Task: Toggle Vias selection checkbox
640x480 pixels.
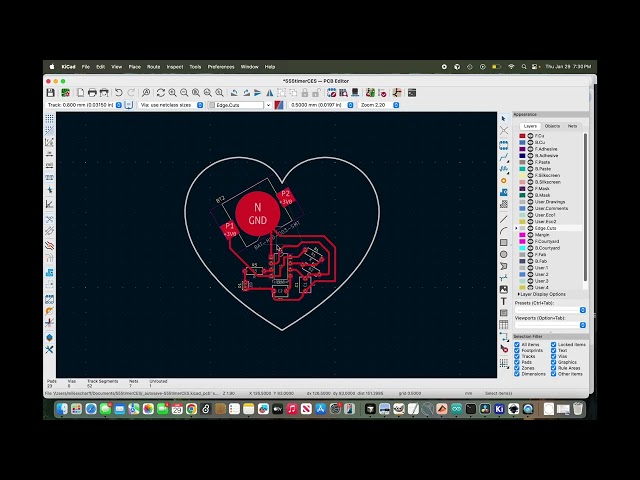Action: coord(553,356)
